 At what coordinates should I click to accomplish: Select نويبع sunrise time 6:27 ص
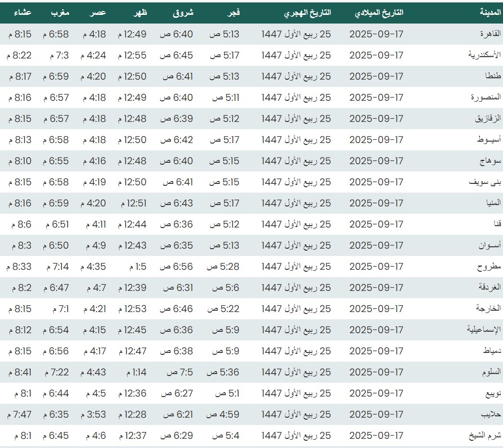(177, 393)
